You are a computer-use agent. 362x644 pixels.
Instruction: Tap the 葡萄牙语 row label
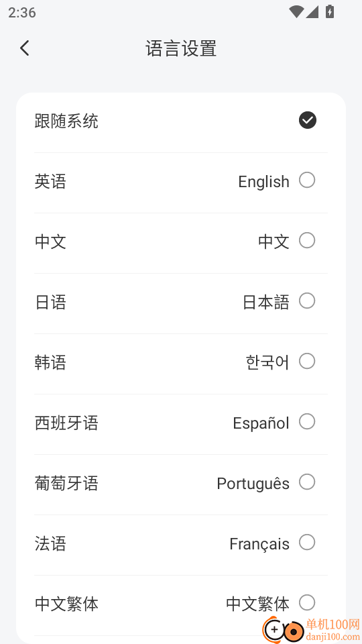click(x=66, y=484)
